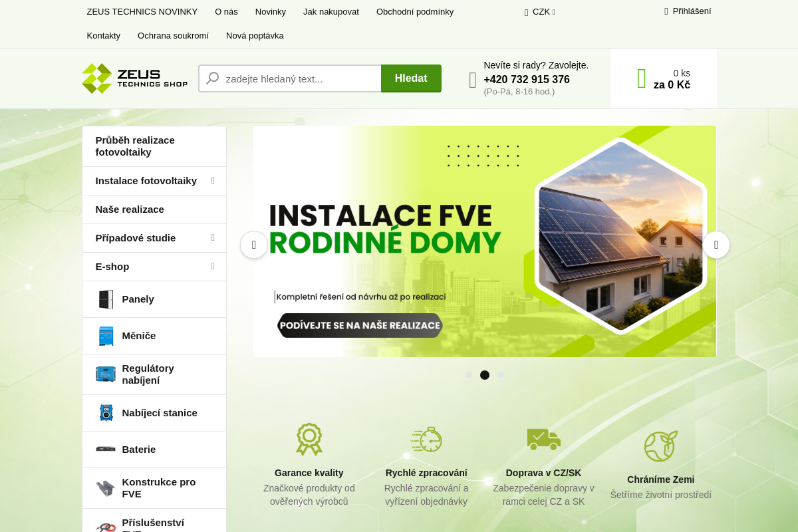
Task: Click the Zeus Technics Shop logo
Action: 135,78
